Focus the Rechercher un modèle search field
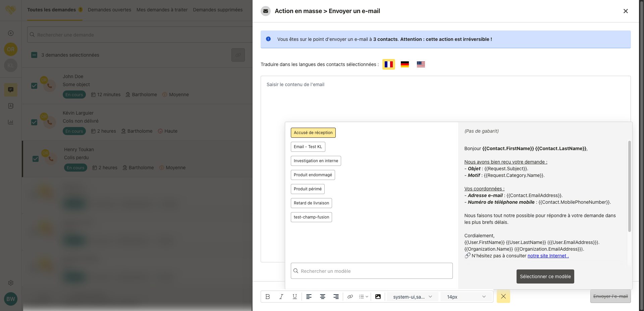 coord(372,271)
